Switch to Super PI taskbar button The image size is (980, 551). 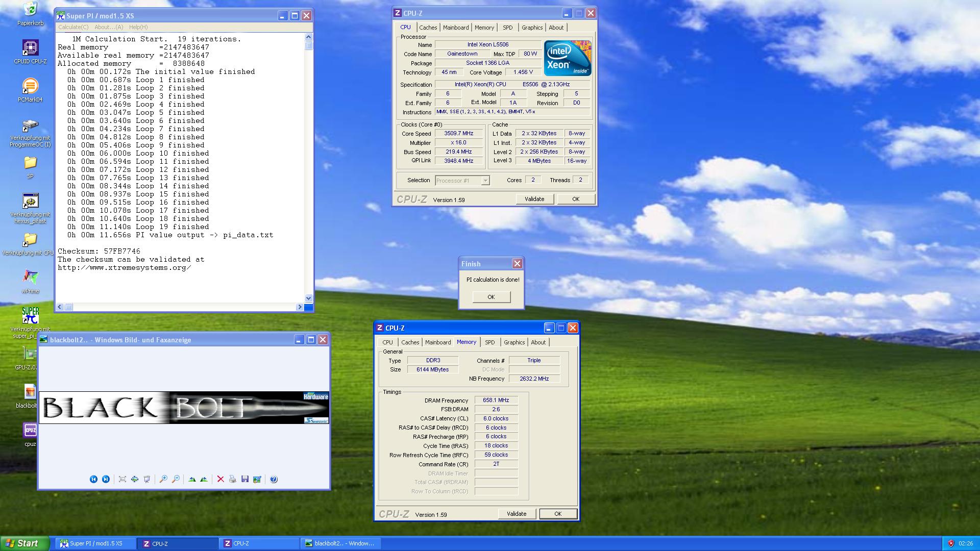[96, 543]
